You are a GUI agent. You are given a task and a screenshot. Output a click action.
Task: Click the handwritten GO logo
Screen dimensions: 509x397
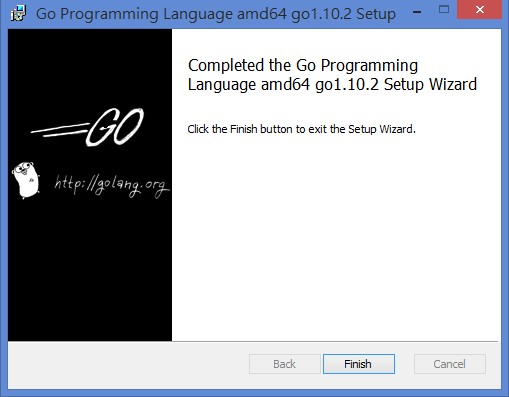(115, 127)
